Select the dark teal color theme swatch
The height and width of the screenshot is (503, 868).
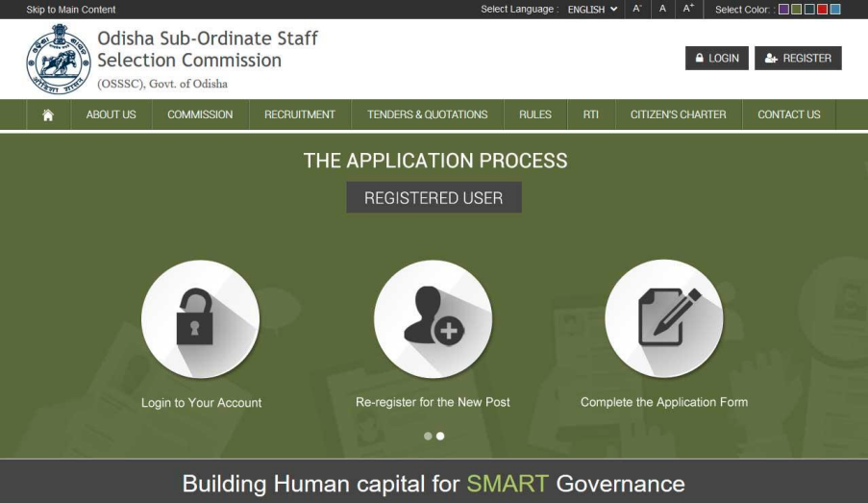(x=809, y=9)
